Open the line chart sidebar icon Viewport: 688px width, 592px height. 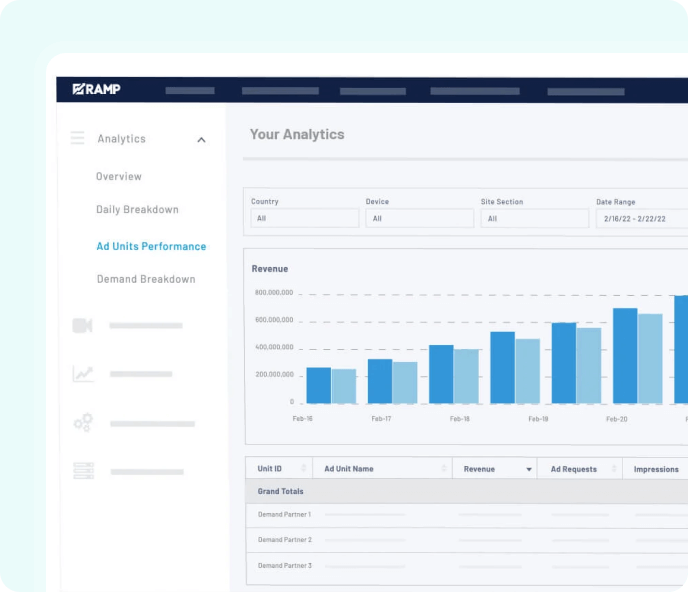(82, 374)
